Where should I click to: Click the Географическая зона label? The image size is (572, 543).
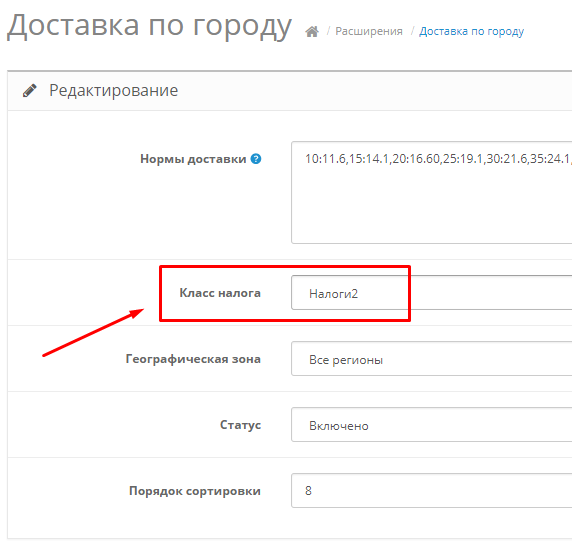193,359
